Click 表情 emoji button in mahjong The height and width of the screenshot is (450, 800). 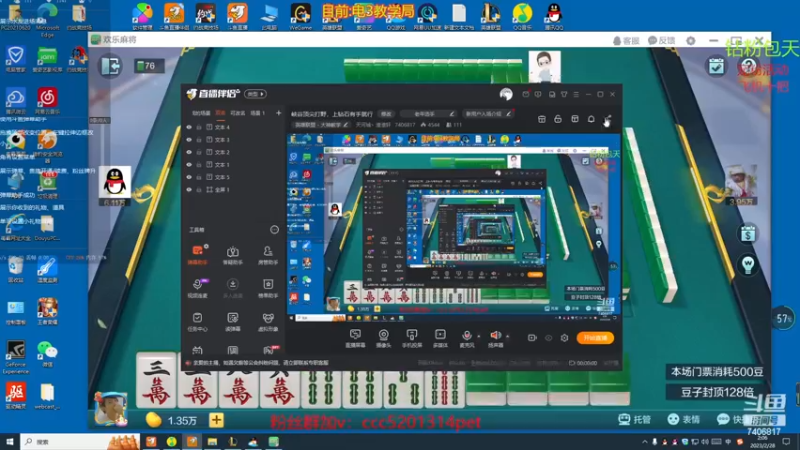[684, 419]
